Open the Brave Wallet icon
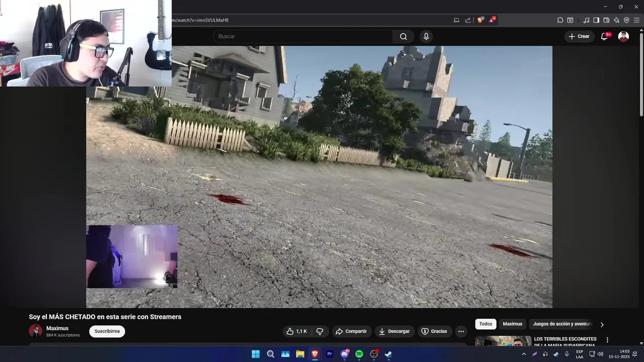 pyautogui.click(x=606, y=20)
